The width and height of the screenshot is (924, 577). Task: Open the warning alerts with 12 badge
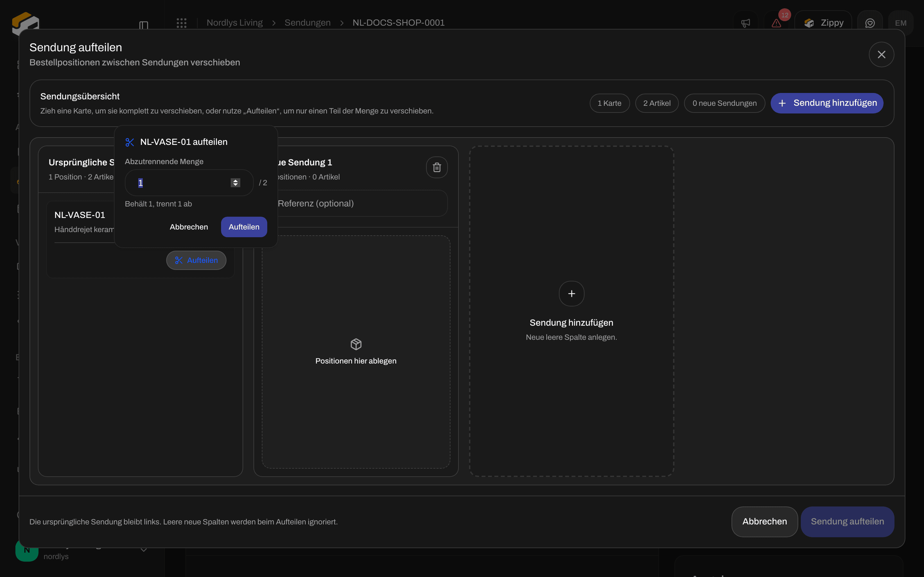(x=776, y=23)
